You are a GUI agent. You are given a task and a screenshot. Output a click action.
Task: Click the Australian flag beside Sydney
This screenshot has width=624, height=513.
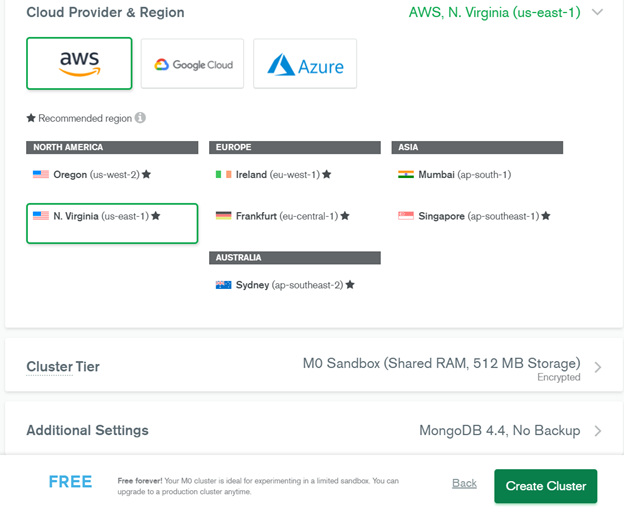tap(224, 285)
